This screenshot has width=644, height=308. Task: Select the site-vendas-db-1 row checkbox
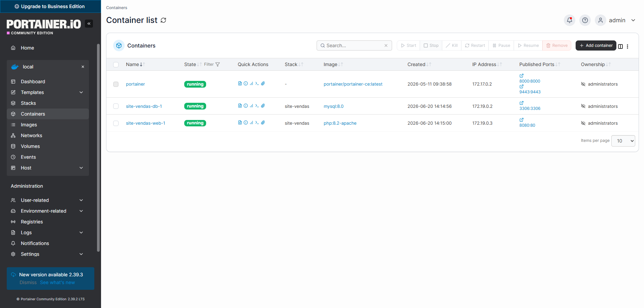point(116,106)
